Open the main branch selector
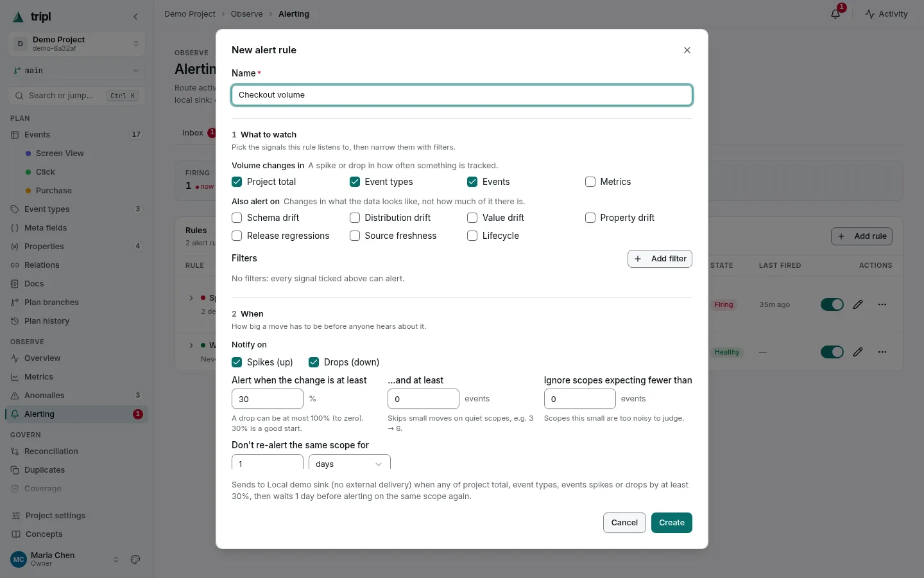924x578 pixels. pos(76,71)
